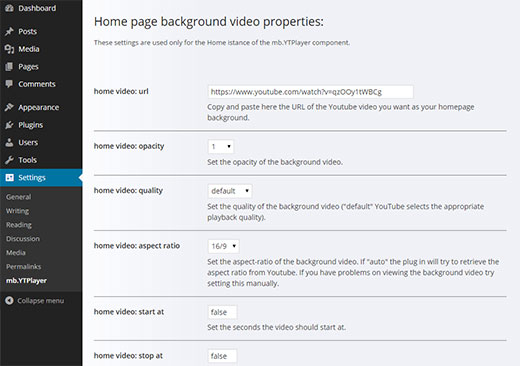Image resolution: width=520 pixels, height=366 pixels.
Task: Click the 'home video: opacity' label
Action: click(129, 146)
